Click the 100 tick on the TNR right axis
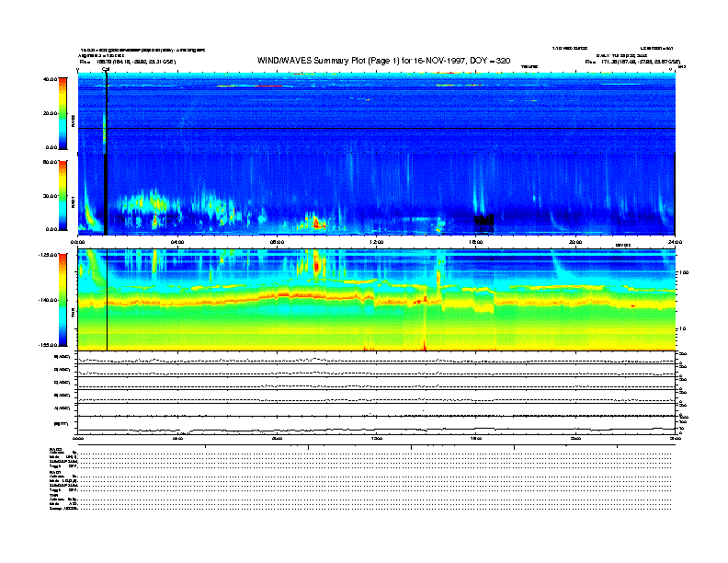The image size is (728, 563). click(x=684, y=272)
